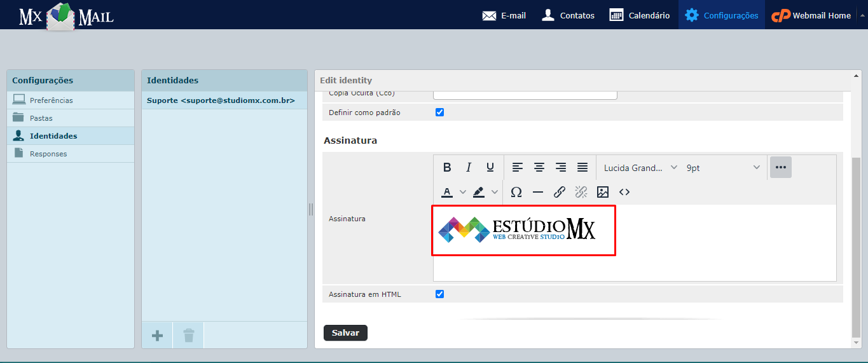Apply the text color swatch button
The width and height of the screenshot is (868, 363).
tap(447, 192)
